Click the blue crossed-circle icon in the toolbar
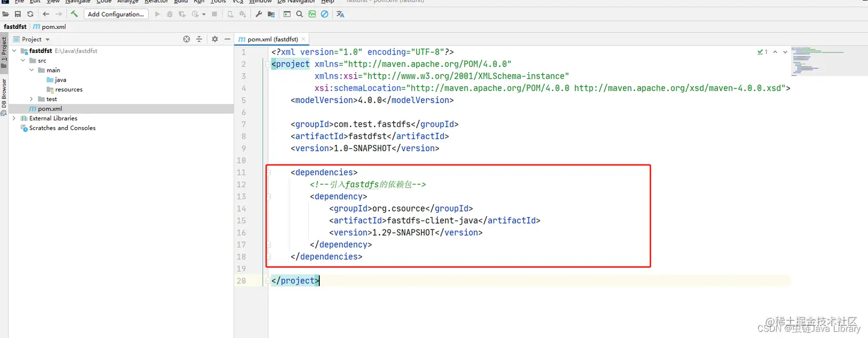The height and width of the screenshot is (338, 868). [324, 14]
